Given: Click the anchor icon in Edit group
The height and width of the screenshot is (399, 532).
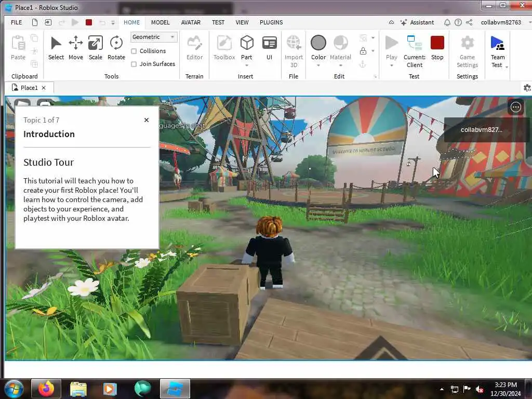Looking at the screenshot, I should [362, 64].
